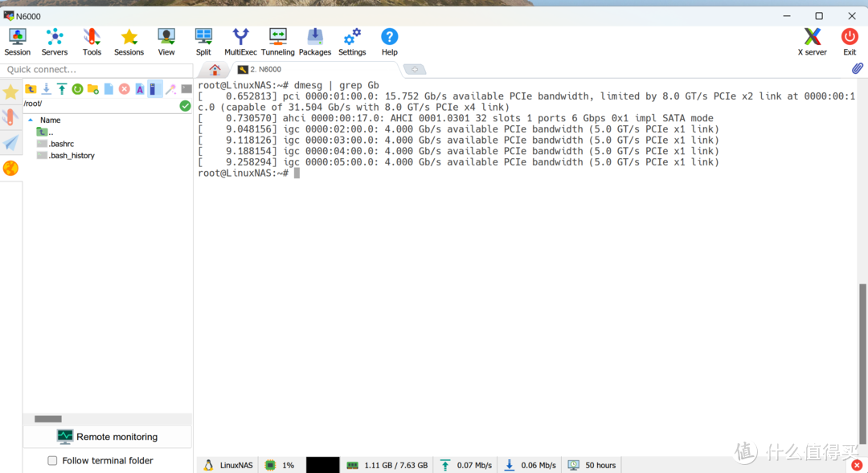This screenshot has width=868, height=473.
Task: Confirm the /root/ path with green checkmark
Action: click(185, 104)
